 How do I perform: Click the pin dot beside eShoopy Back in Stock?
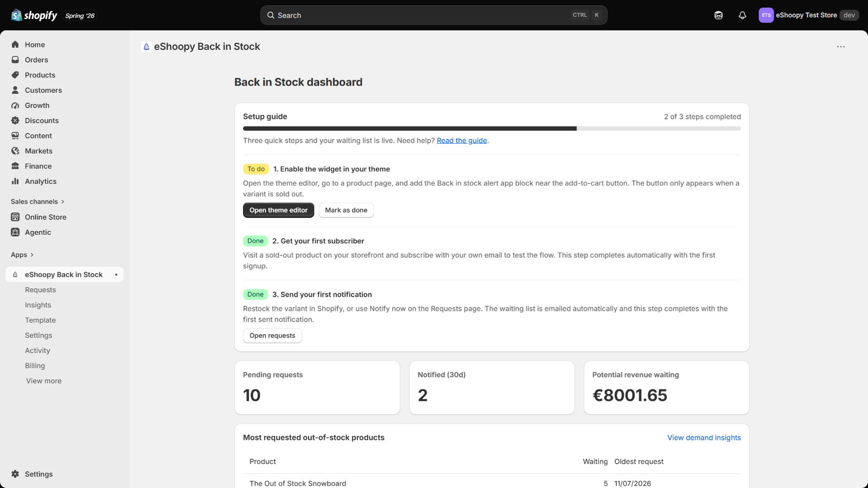tap(116, 275)
